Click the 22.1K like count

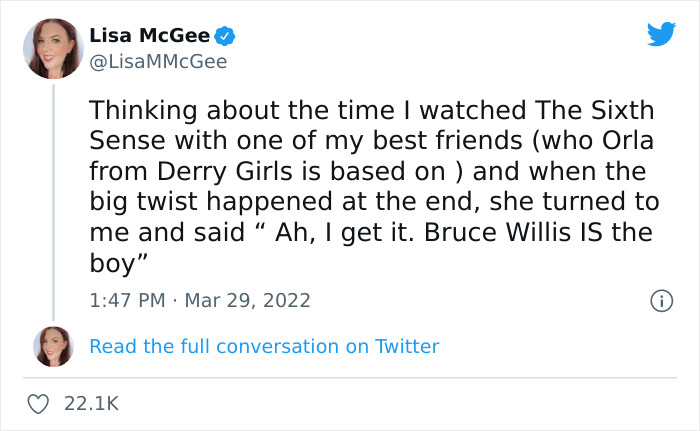(x=91, y=403)
